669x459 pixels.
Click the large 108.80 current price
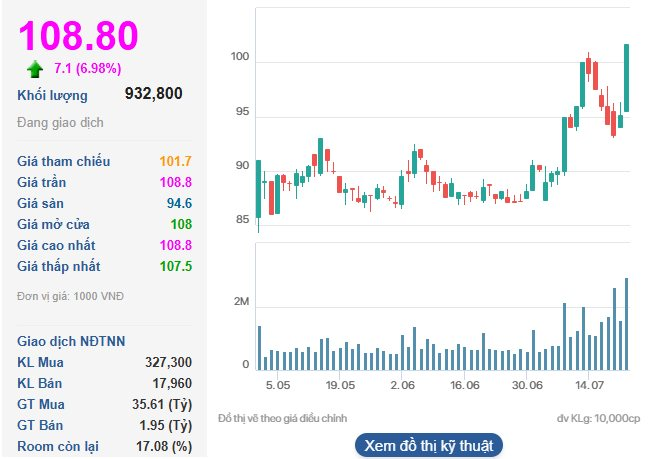78,35
